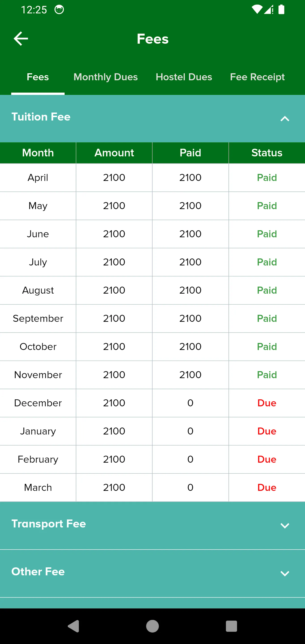The image size is (305, 644).
Task: Expand the Transport Fee section
Action: point(152,525)
